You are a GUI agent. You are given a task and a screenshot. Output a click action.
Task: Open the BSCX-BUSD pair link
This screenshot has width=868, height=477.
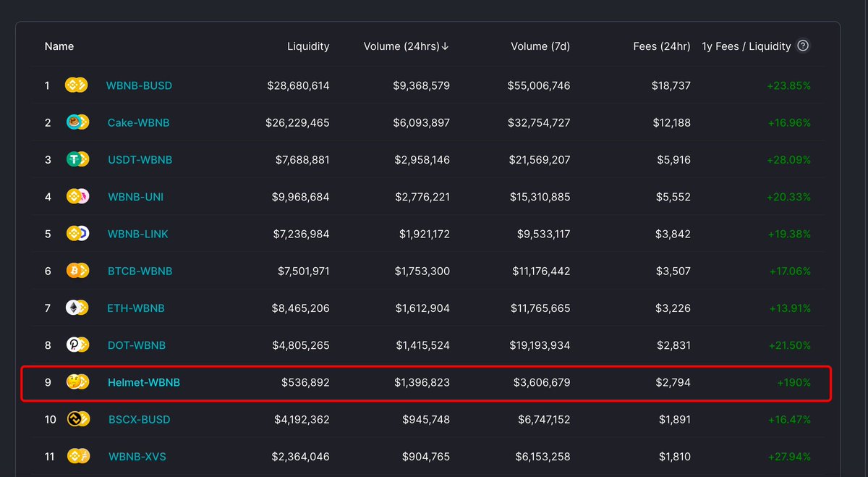tap(140, 419)
